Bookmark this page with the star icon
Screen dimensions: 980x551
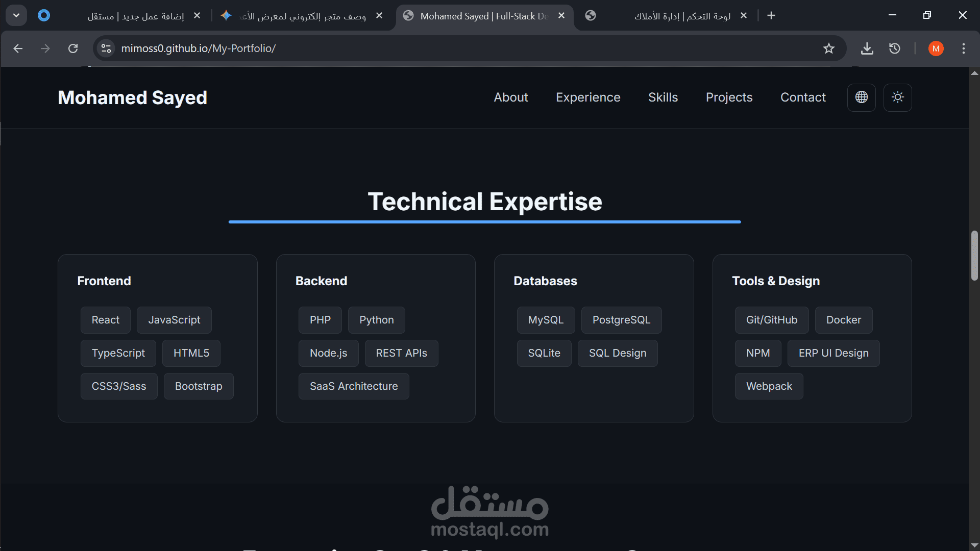828,48
